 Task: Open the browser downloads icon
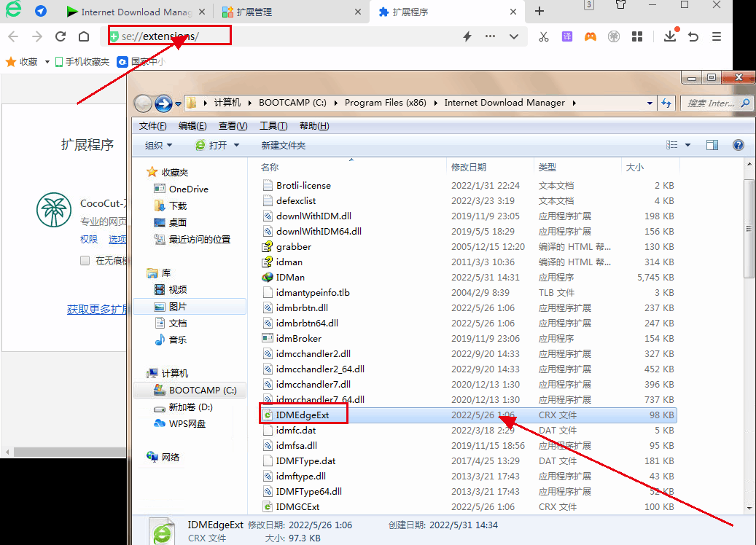pos(670,36)
